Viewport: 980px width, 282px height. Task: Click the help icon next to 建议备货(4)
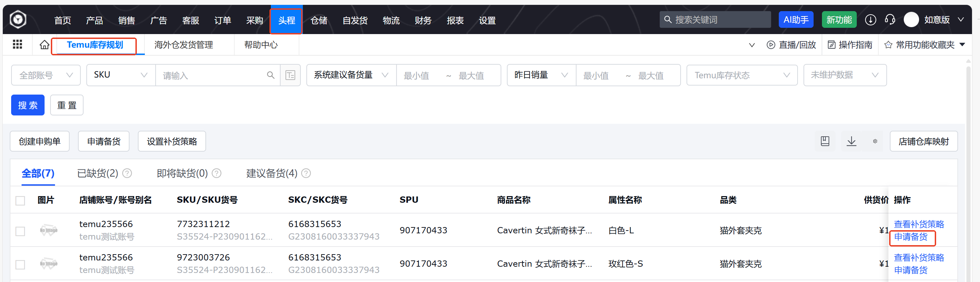[306, 173]
